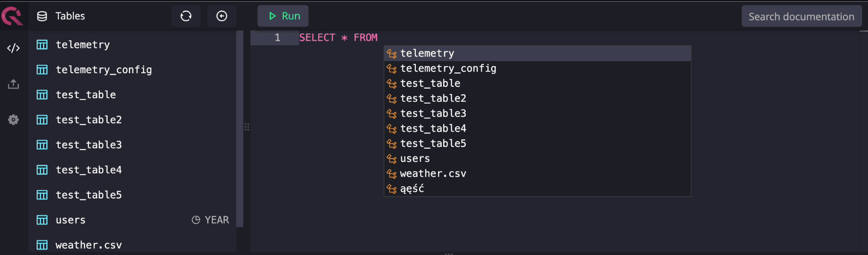Screen dimensions: 868x255
Task: Pick weather.csv from autocomplete suggestions
Action: coord(433,174)
